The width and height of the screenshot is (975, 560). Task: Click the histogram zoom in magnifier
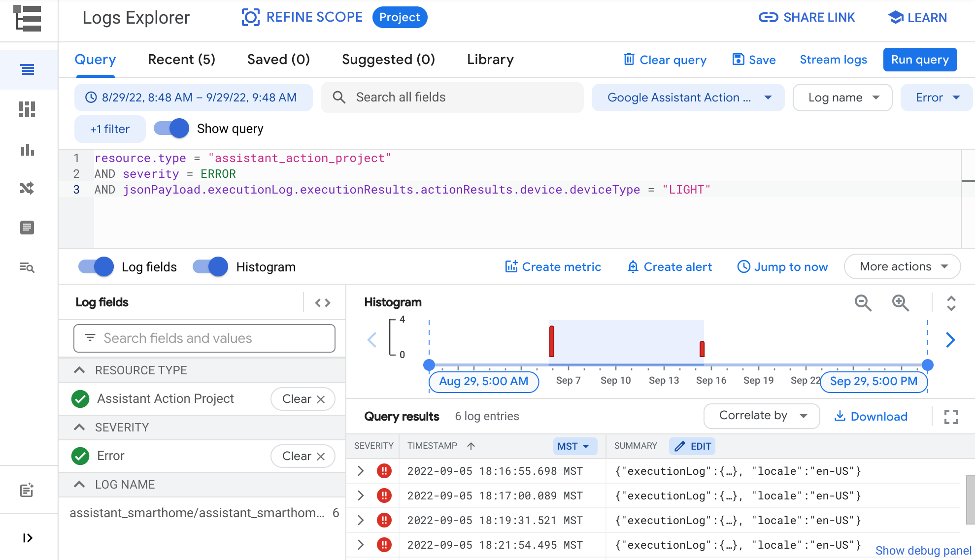coord(900,302)
